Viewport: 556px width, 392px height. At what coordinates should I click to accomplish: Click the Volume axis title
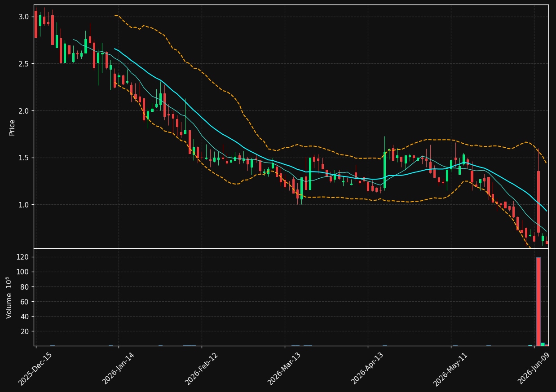coord(9,297)
